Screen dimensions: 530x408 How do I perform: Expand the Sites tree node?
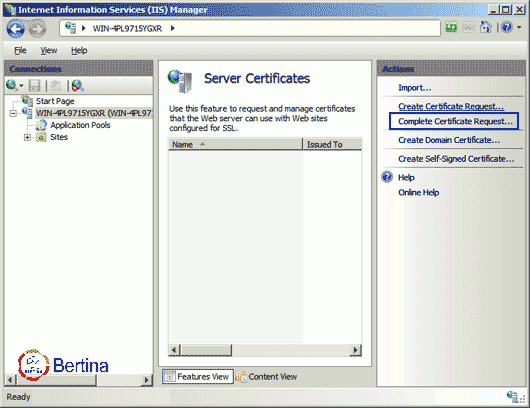tap(27, 137)
